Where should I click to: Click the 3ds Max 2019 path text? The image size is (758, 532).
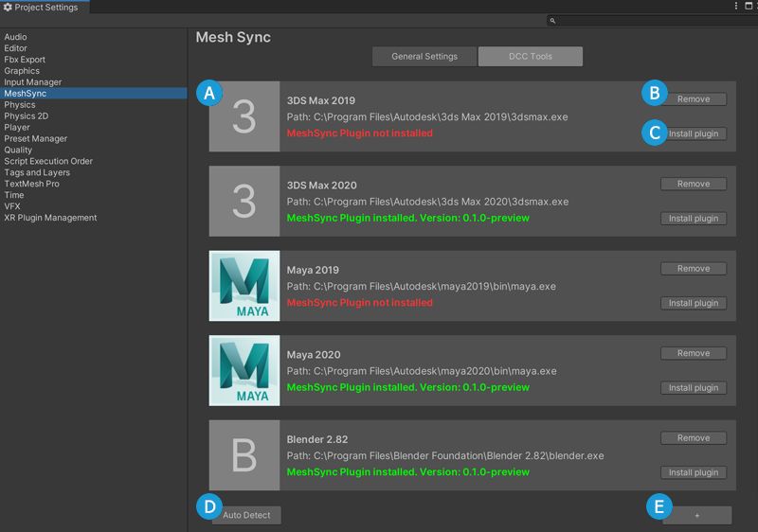[x=427, y=116]
